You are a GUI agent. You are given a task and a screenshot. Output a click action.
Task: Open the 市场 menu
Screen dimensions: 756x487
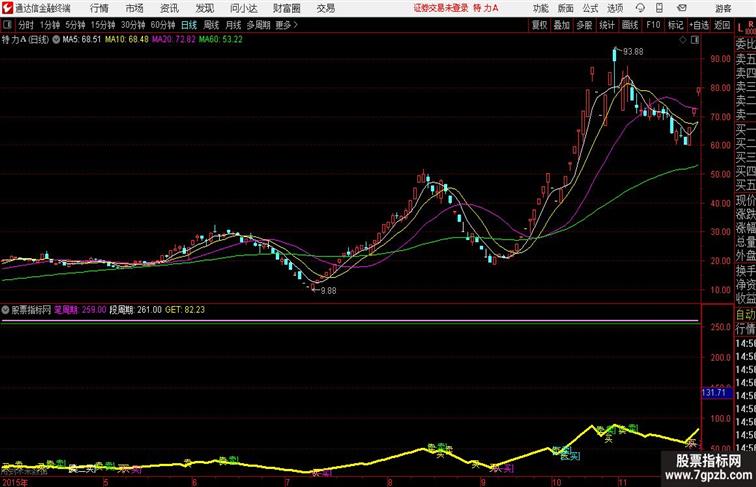pos(135,8)
